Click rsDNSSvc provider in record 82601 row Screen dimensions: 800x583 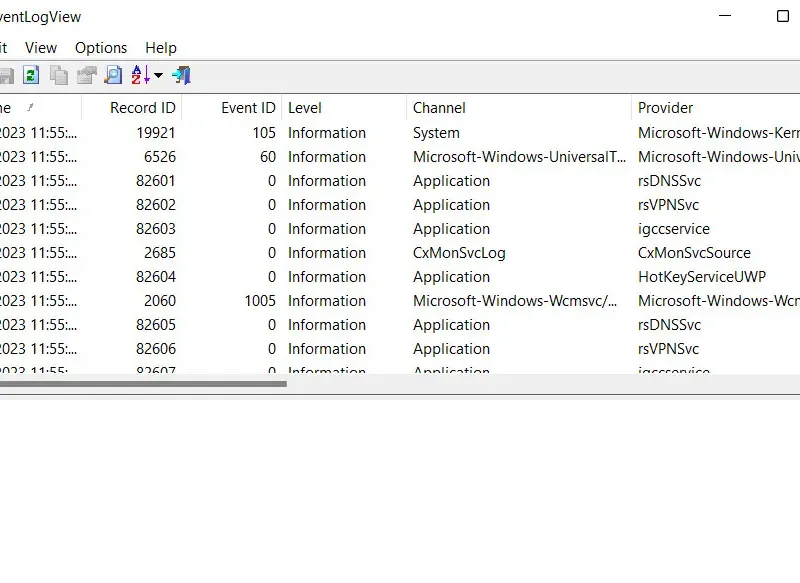(x=669, y=181)
